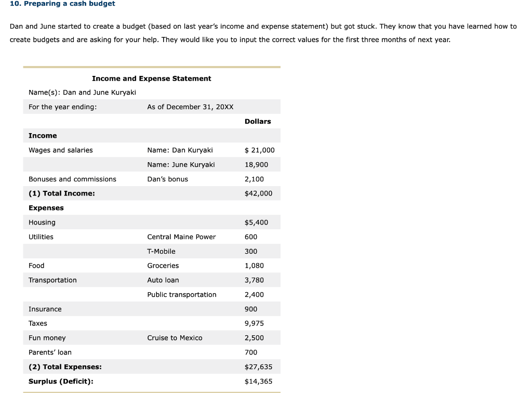Screen dimensions: 532x393
Task: Click the "$ 21,000" value for Dan Kuryaki
Action: (260, 150)
